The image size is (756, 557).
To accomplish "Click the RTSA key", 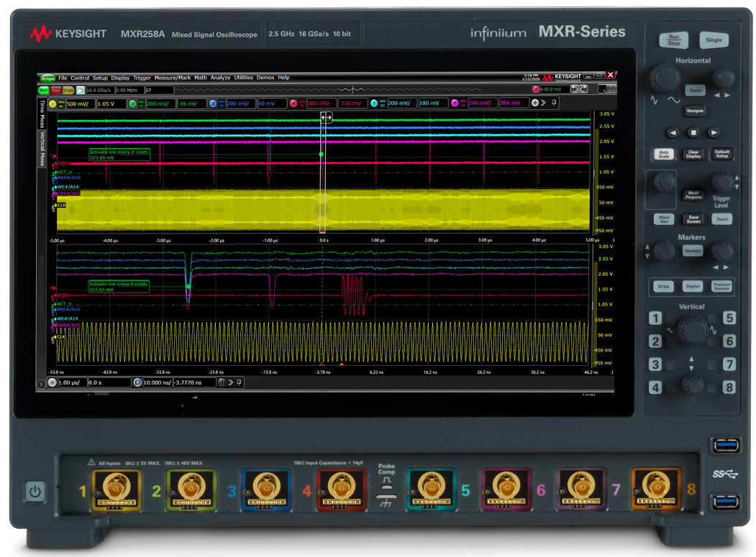I will [663, 287].
